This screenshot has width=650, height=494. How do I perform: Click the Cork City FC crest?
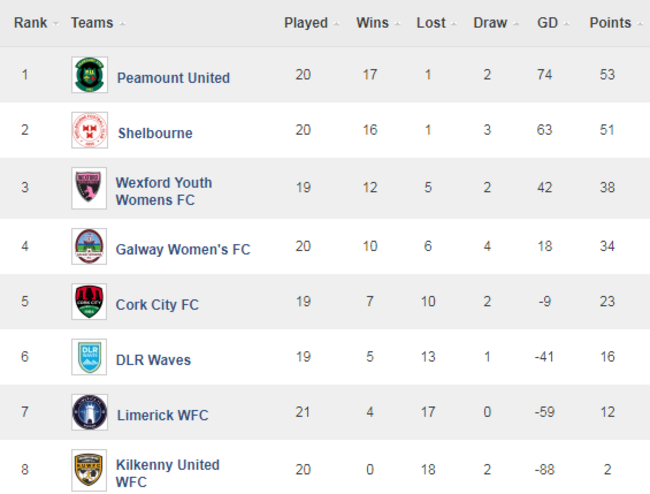click(x=89, y=302)
